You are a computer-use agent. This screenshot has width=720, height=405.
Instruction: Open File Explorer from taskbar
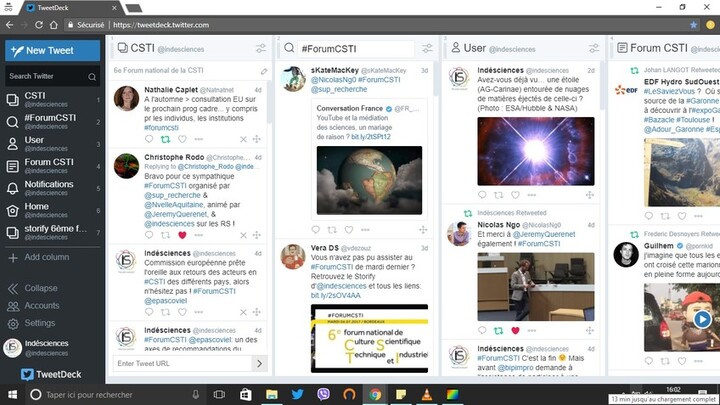coord(272,394)
